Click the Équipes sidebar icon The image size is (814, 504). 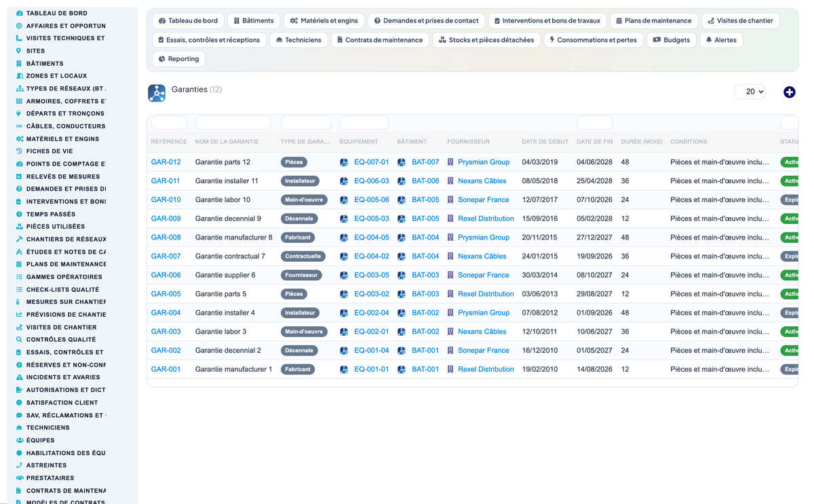[19, 440]
